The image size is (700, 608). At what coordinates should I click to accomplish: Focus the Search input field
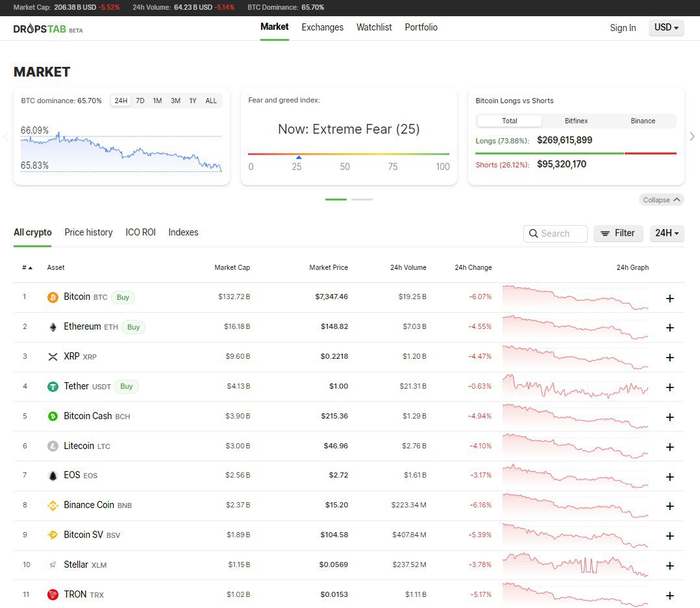click(x=555, y=234)
